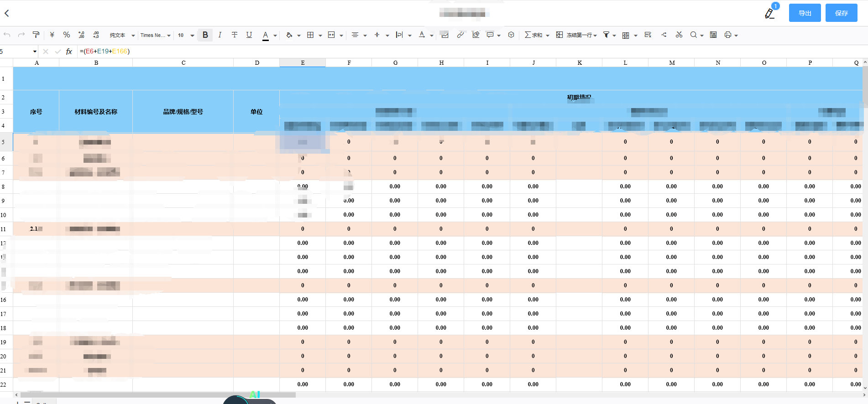The width and height of the screenshot is (868, 404).
Task: Open font color dropdown arrow
Action: (x=275, y=36)
